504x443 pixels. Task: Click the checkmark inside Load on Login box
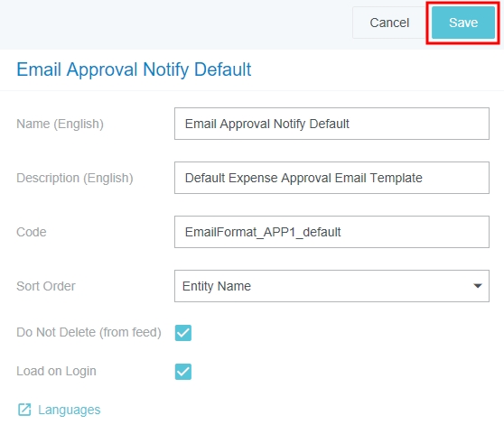(183, 372)
